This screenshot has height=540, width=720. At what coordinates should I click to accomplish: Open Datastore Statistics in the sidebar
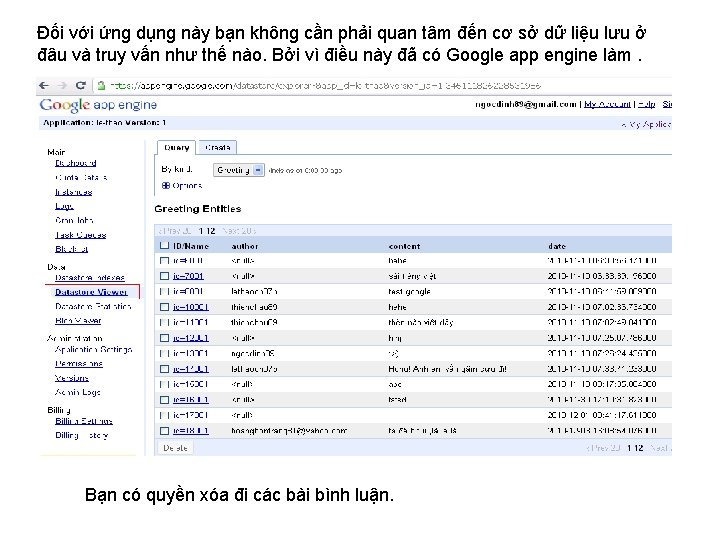click(93, 306)
